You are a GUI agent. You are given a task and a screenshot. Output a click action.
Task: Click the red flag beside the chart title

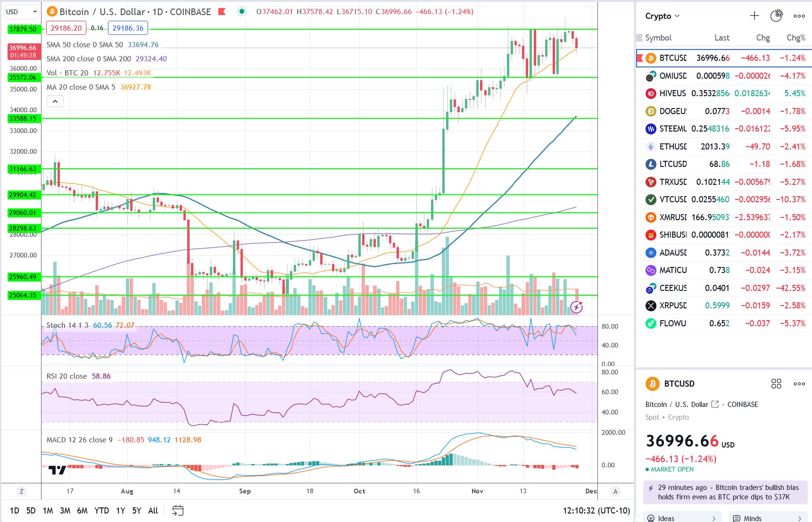click(222, 12)
